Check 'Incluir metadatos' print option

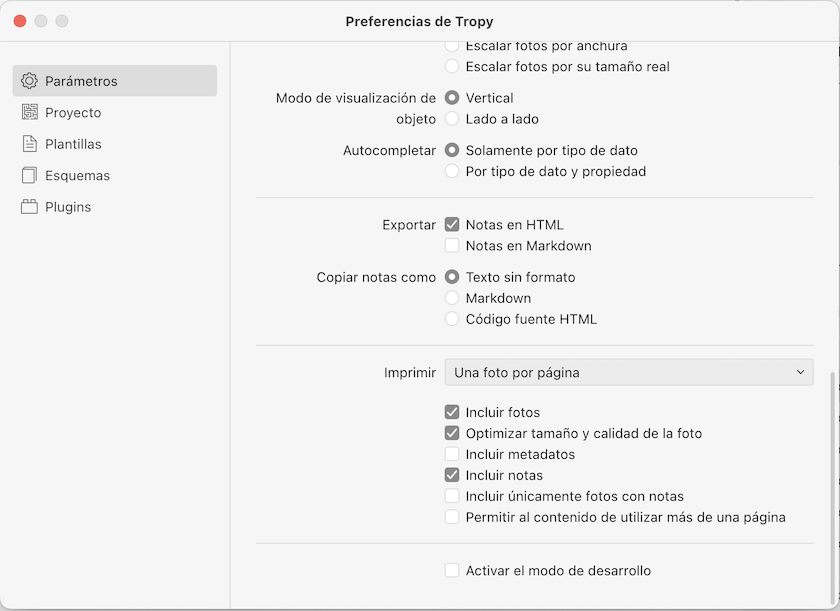(x=452, y=454)
